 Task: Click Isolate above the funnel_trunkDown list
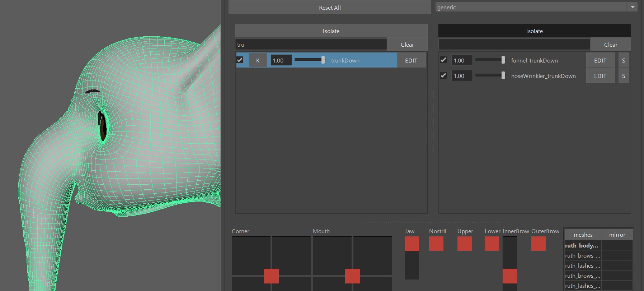click(534, 31)
